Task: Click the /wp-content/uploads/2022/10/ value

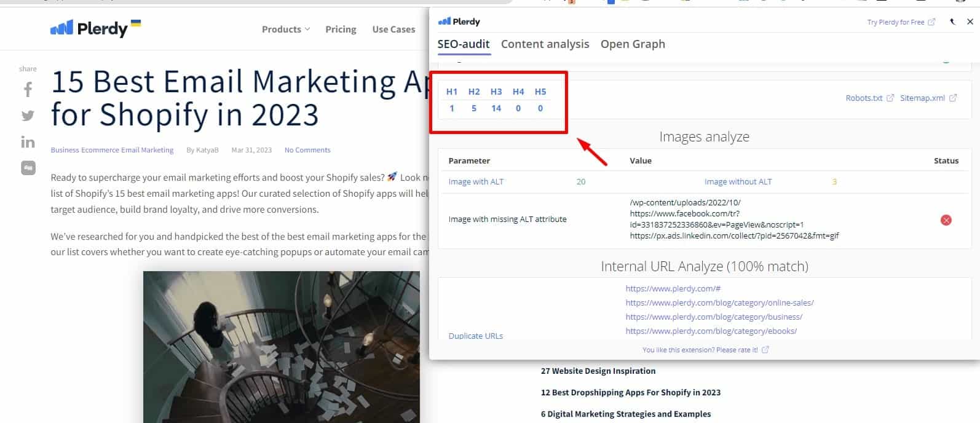Action: pos(685,202)
